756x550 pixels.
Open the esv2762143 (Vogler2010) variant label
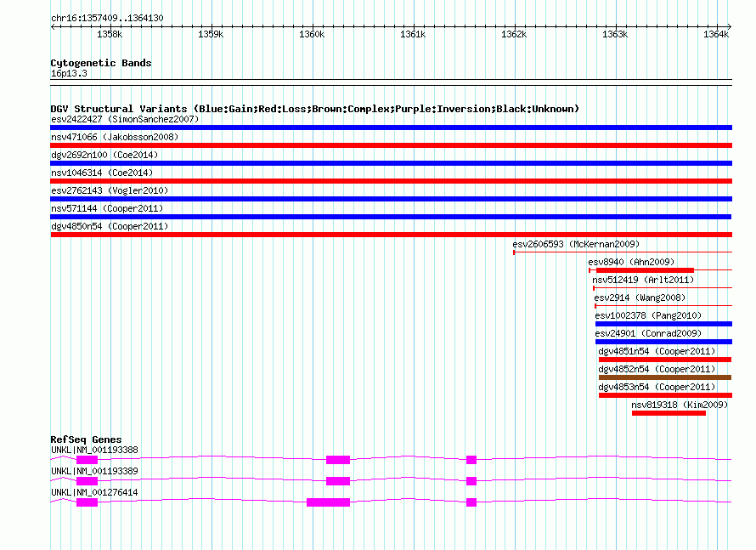tap(109, 190)
